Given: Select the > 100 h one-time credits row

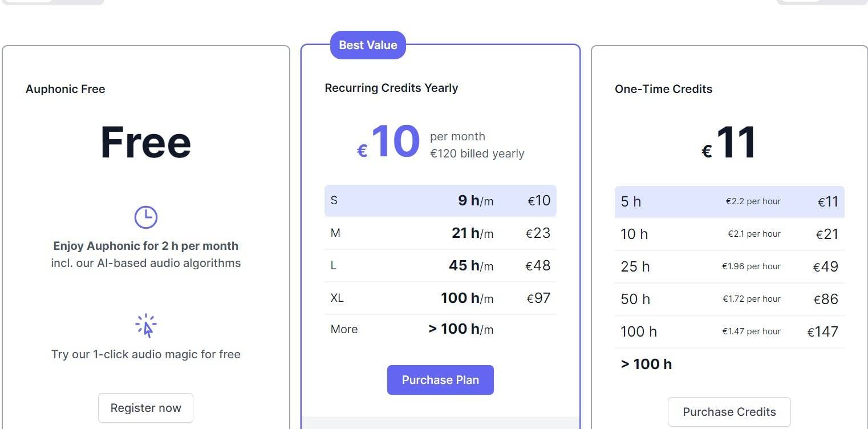Looking at the screenshot, I should [x=729, y=365].
